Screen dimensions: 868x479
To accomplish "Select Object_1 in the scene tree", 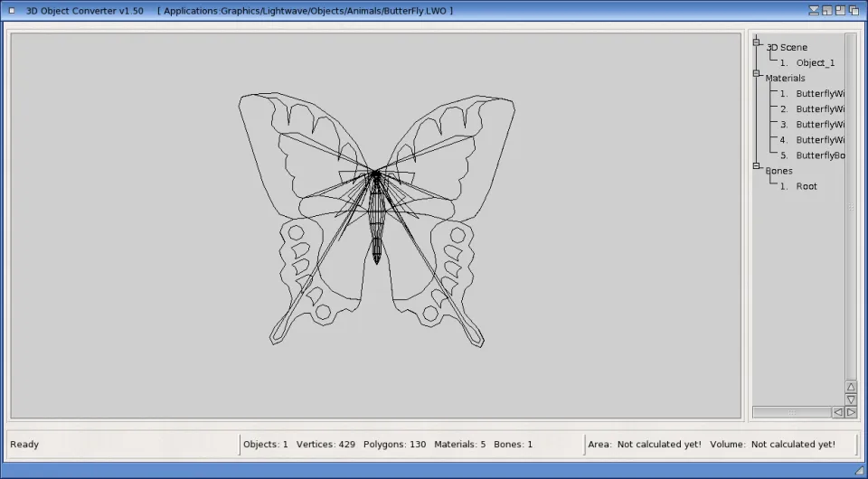I will pyautogui.click(x=815, y=63).
